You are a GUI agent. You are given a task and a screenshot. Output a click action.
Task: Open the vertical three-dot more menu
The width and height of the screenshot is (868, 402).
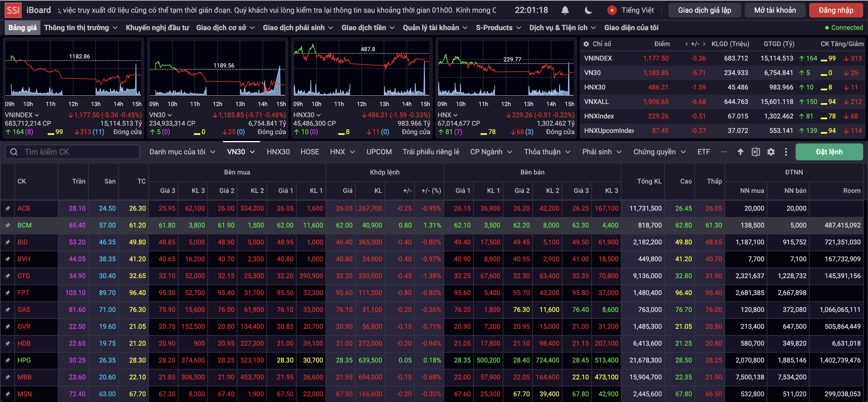[786, 152]
